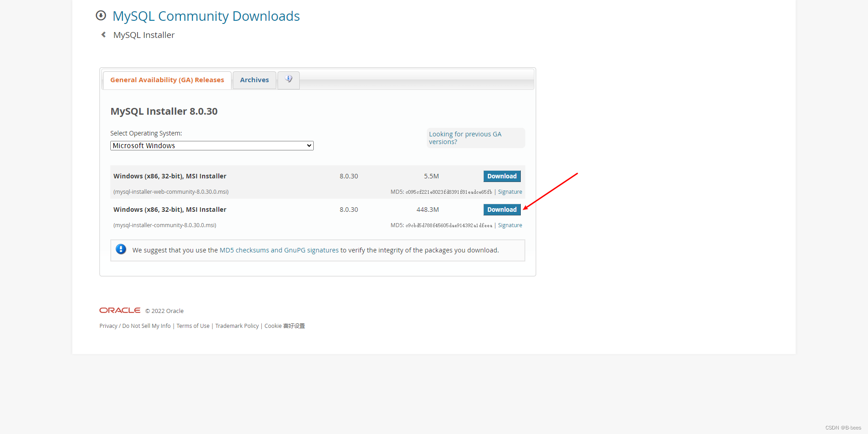Click the MySQL Installer 8.0.30 heading

[164, 112]
